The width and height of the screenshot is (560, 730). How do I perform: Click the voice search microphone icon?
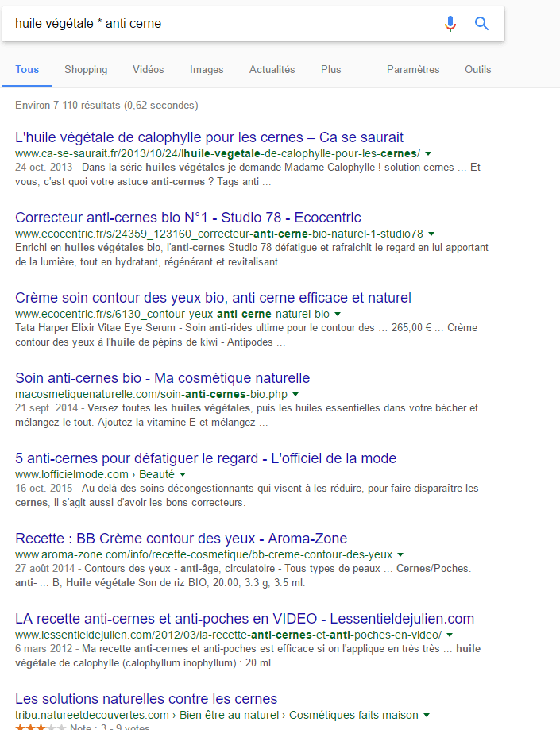point(450,23)
